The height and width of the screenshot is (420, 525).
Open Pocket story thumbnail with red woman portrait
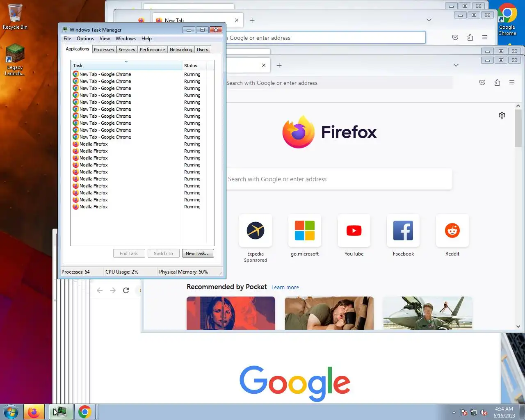tap(231, 313)
